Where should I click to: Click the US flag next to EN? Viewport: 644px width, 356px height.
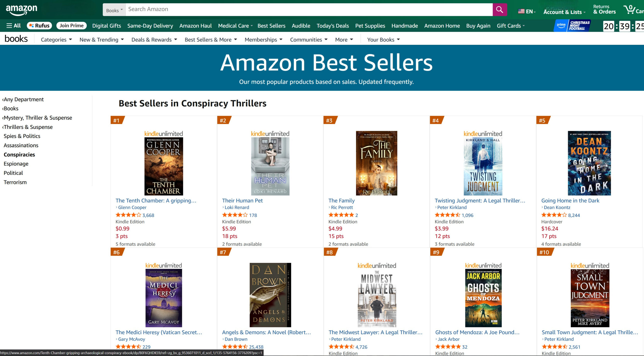pyautogui.click(x=521, y=11)
